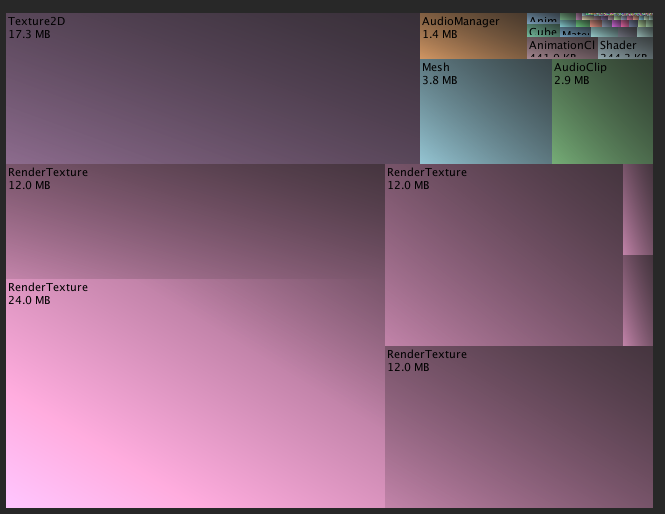Select the green Cubemap block
This screenshot has height=514, width=665.
click(x=543, y=31)
